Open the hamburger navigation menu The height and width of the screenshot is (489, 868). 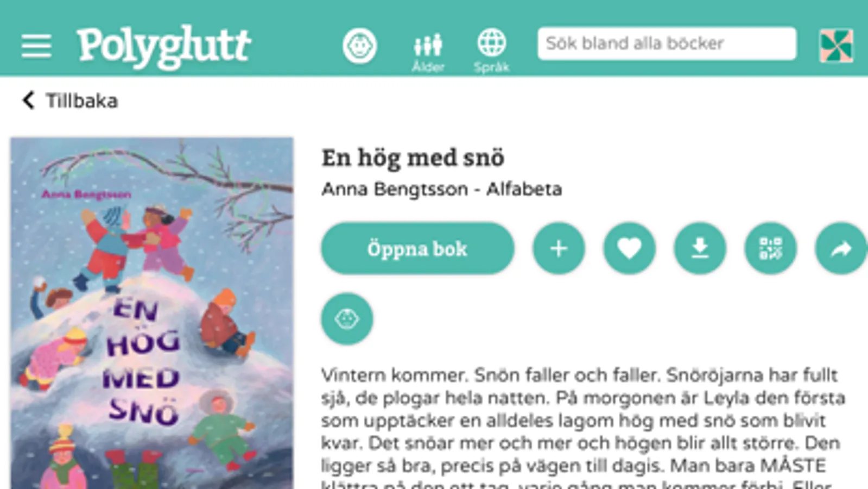36,46
